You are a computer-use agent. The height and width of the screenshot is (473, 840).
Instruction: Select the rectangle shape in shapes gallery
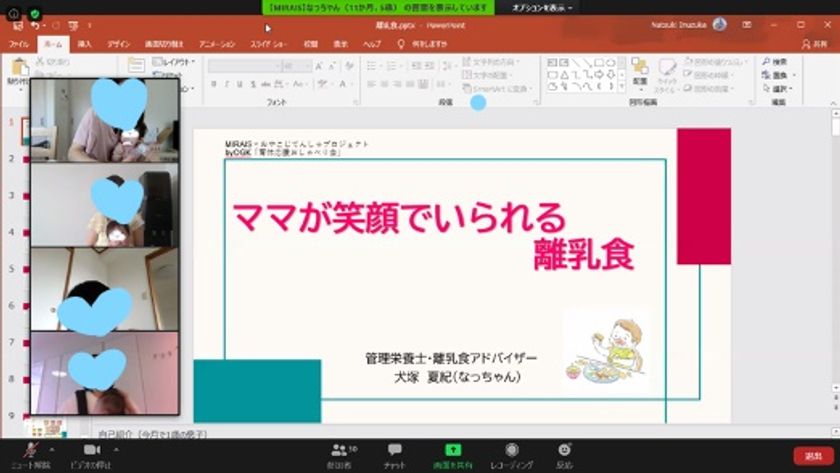point(597,62)
